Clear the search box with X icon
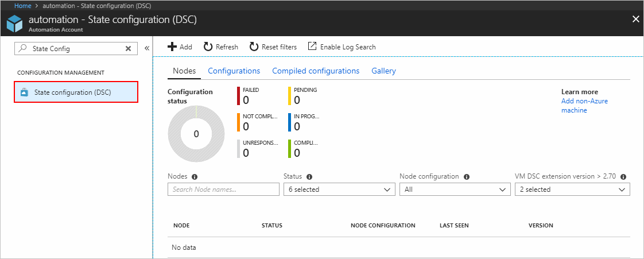Viewport: 644px width, 259px height. [129, 49]
